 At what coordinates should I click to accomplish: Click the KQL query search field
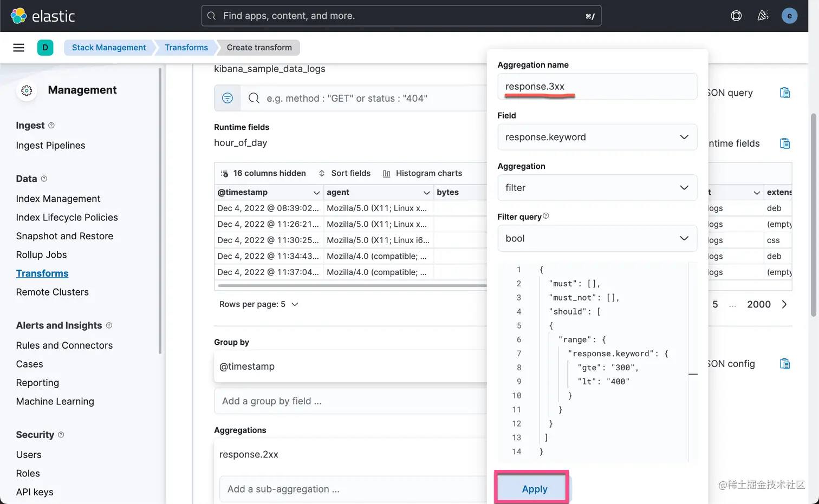point(363,98)
